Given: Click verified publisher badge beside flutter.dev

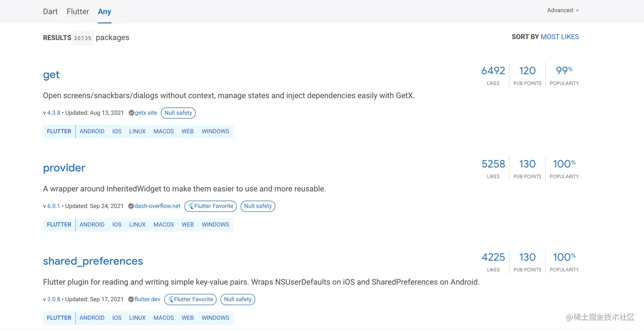Looking at the screenshot, I should (131, 300).
